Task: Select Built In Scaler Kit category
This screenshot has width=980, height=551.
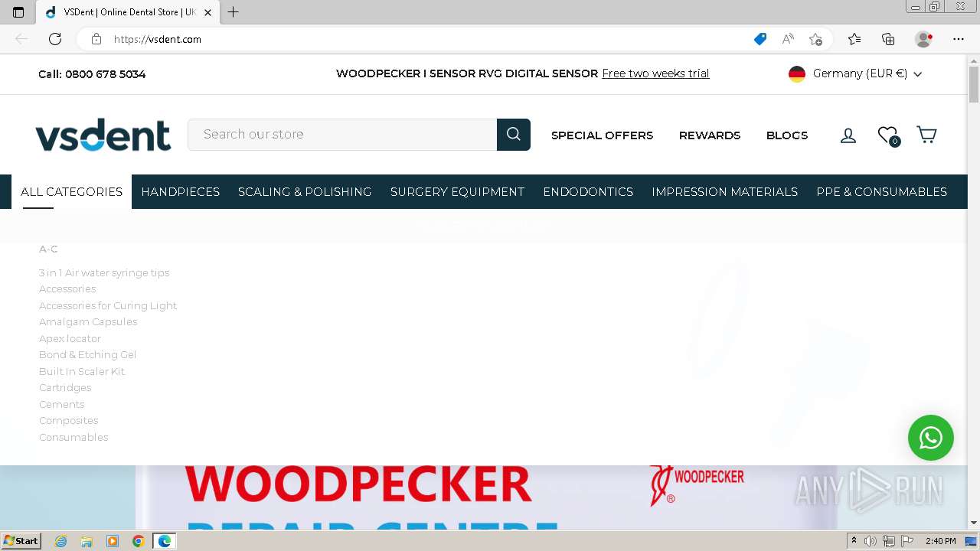Action: (x=82, y=371)
